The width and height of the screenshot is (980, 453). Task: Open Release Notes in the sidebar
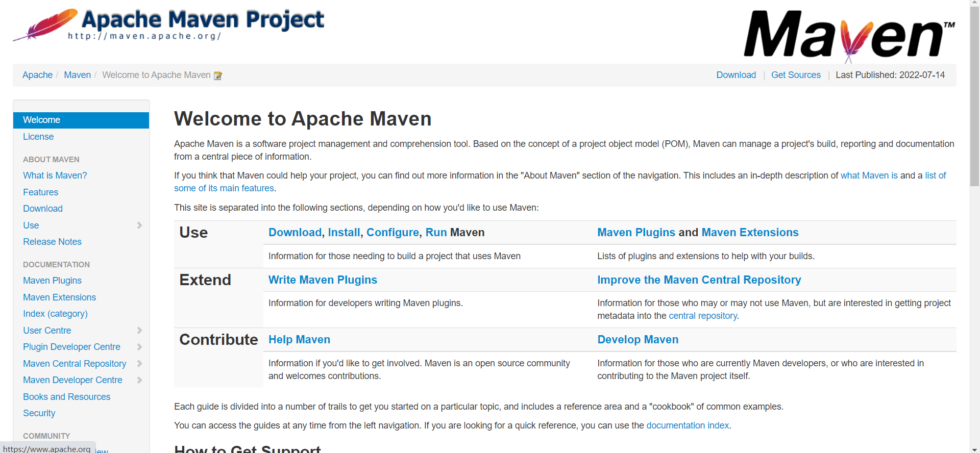52,242
